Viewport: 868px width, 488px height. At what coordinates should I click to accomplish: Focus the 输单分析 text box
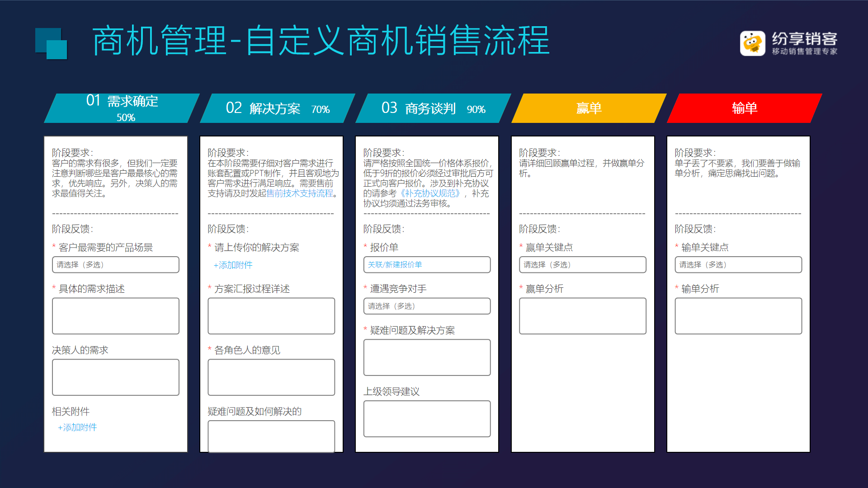pyautogui.click(x=738, y=316)
